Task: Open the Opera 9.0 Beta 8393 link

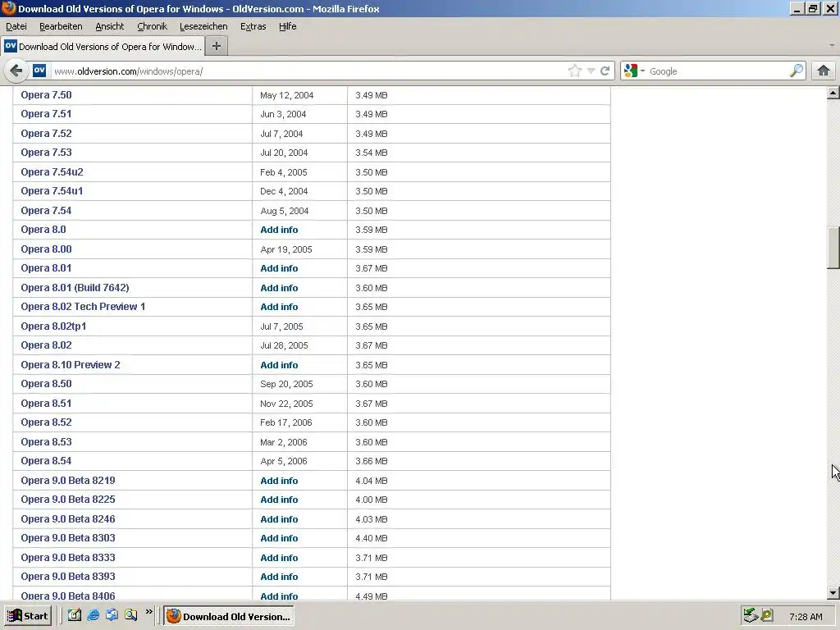Action: point(68,577)
